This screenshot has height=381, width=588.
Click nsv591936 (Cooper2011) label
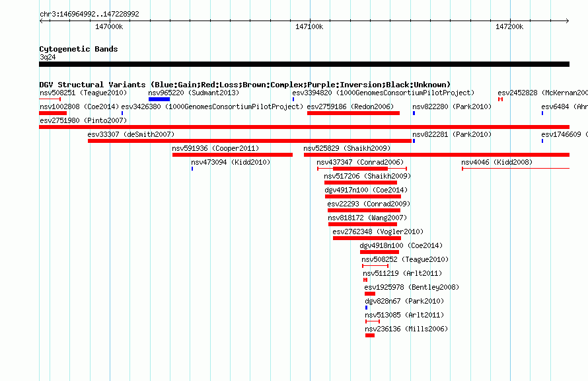click(x=215, y=148)
